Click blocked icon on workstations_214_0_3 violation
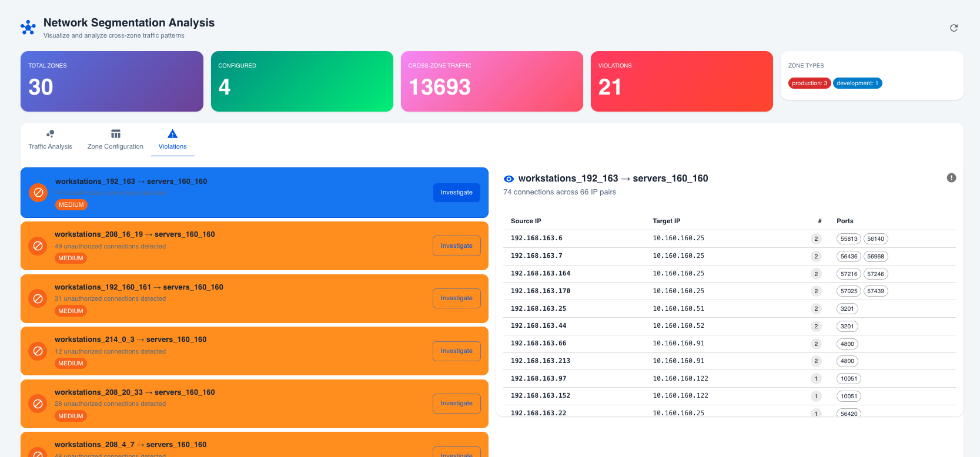The height and width of the screenshot is (457, 980). (x=38, y=351)
